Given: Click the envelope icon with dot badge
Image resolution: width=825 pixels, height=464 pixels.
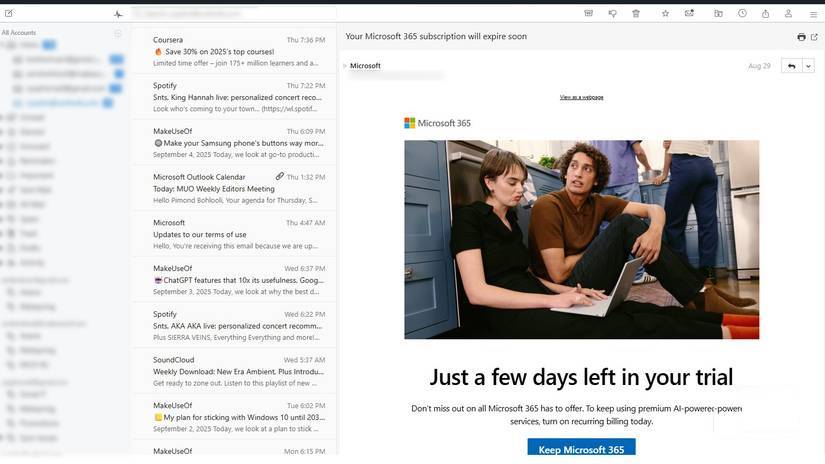Looking at the screenshot, I should [x=689, y=14].
